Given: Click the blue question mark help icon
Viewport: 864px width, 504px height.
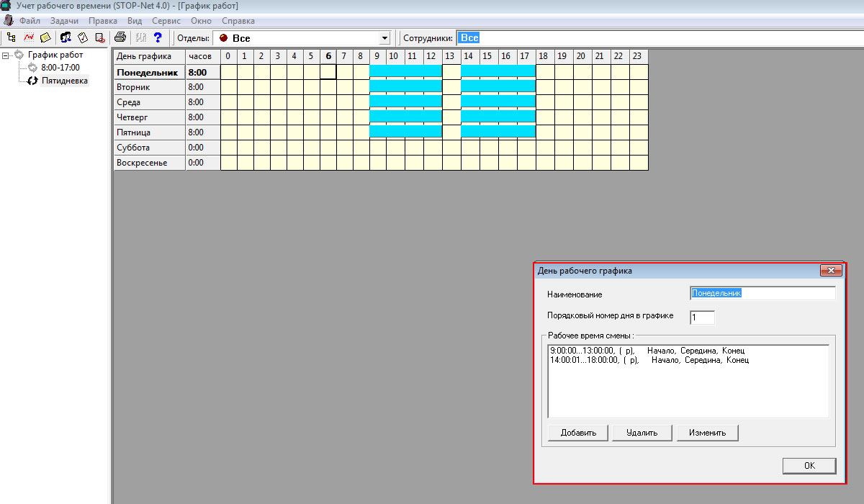Looking at the screenshot, I should [x=158, y=37].
